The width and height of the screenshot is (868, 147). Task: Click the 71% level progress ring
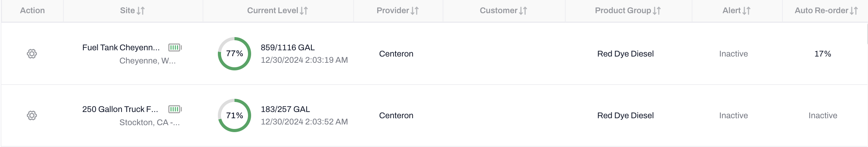[x=234, y=115]
